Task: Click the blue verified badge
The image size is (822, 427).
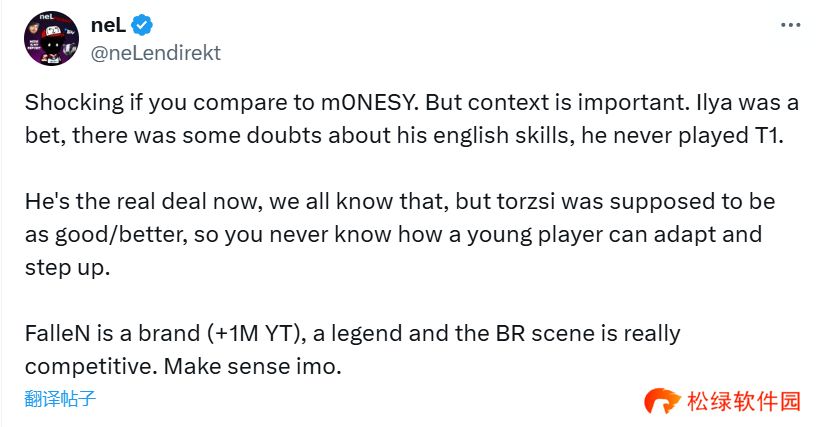Action: 145,26
